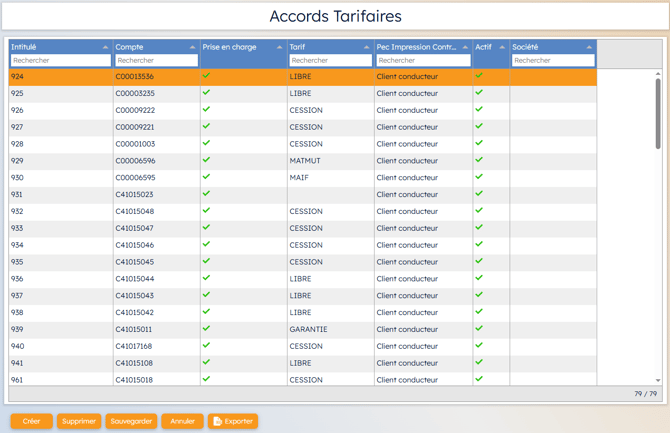Image resolution: width=670 pixels, height=433 pixels.
Task: Toggle Prise en charge check for row 926
Action: (206, 109)
